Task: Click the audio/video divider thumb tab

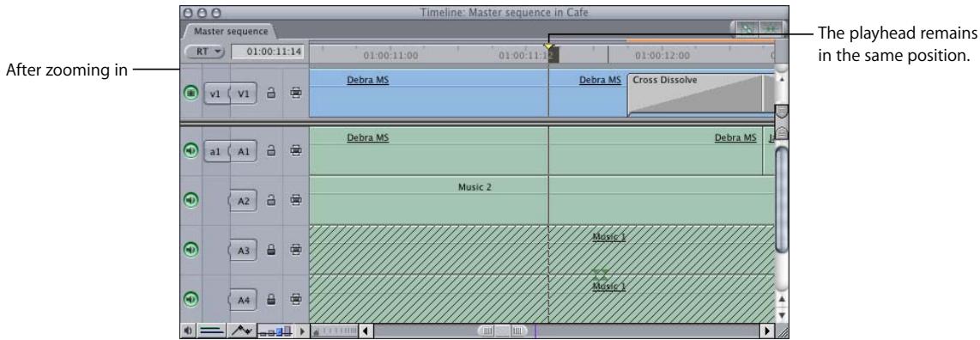Action: tap(781, 122)
